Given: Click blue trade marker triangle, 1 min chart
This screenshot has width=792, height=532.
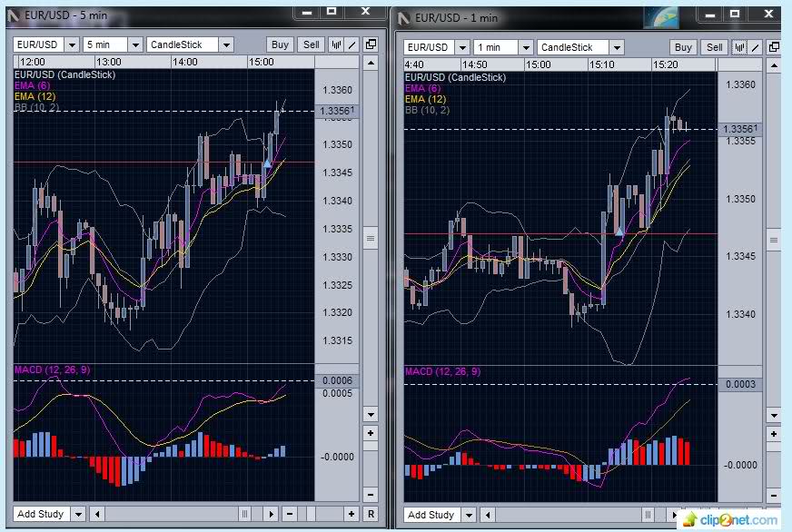Looking at the screenshot, I should (x=619, y=232).
